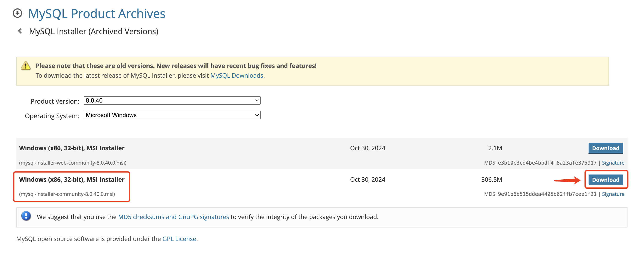Click the MySQL Product Archives heading

pos(97,14)
